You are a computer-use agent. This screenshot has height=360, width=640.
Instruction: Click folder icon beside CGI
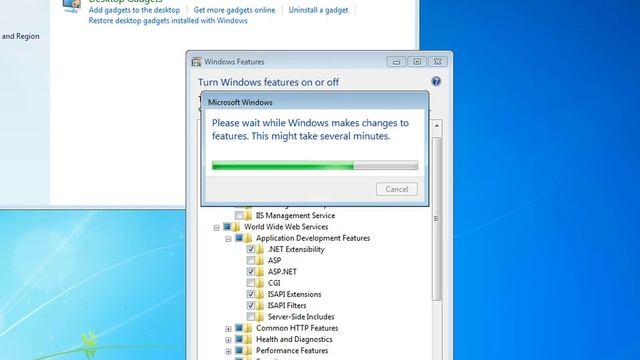click(260, 283)
